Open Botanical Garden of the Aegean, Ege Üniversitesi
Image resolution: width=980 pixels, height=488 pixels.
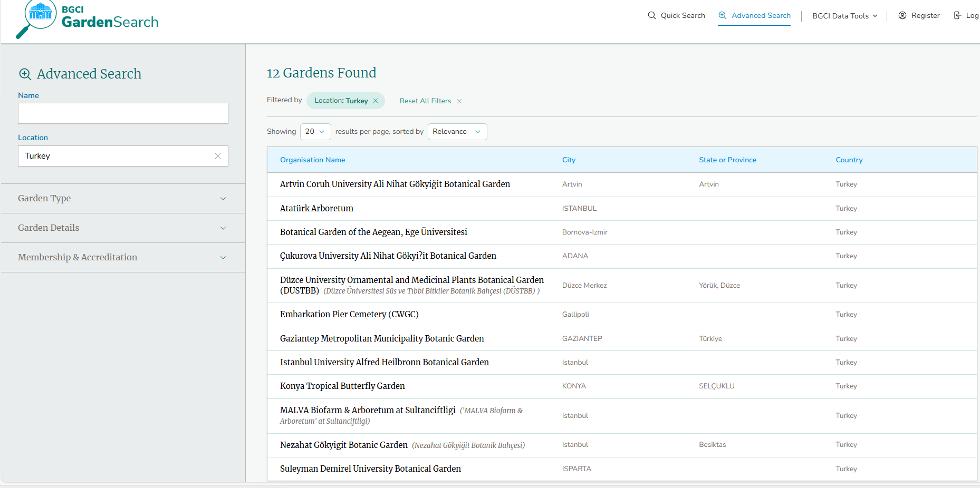click(373, 232)
